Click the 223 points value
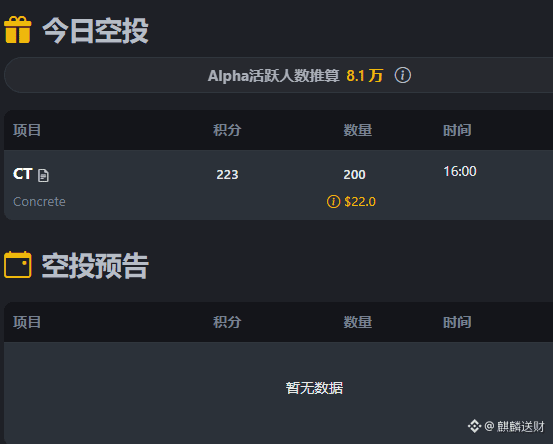The width and height of the screenshot is (553, 444). 227,175
